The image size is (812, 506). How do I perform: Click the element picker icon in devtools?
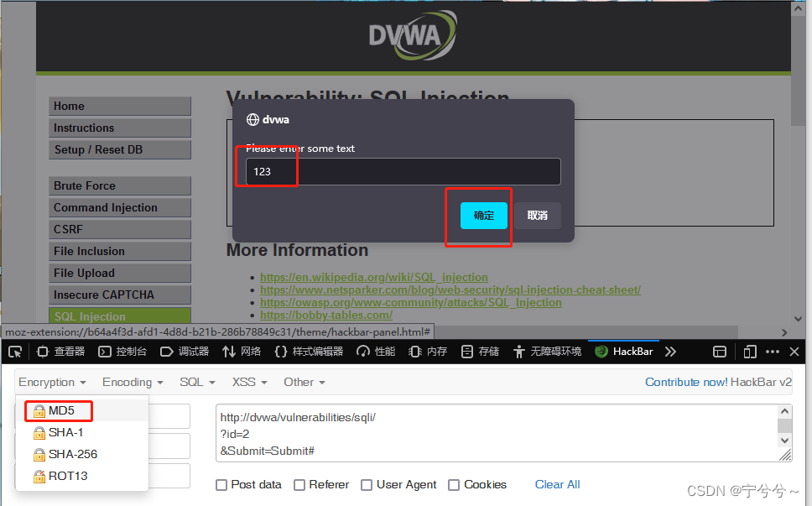point(15,352)
